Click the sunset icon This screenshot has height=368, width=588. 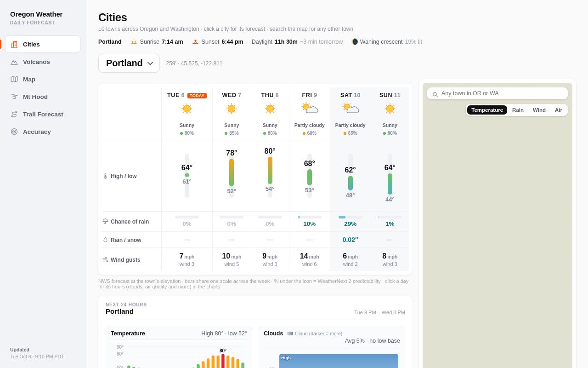[x=195, y=42]
